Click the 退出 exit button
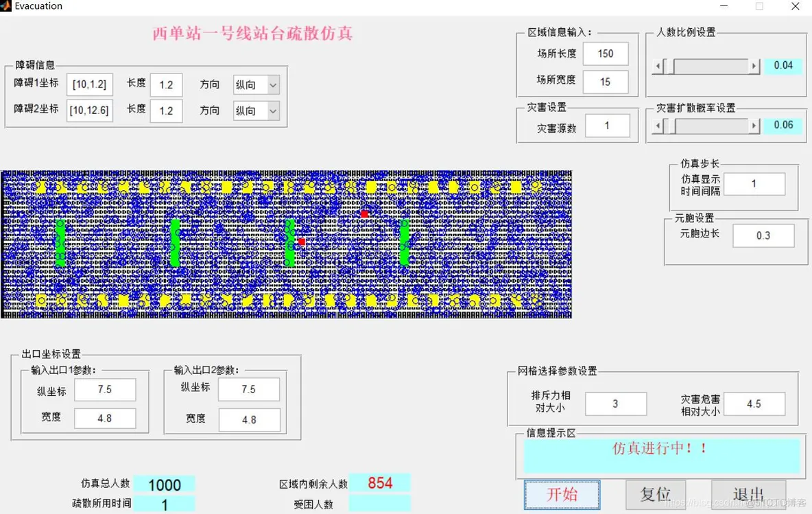 (x=748, y=494)
